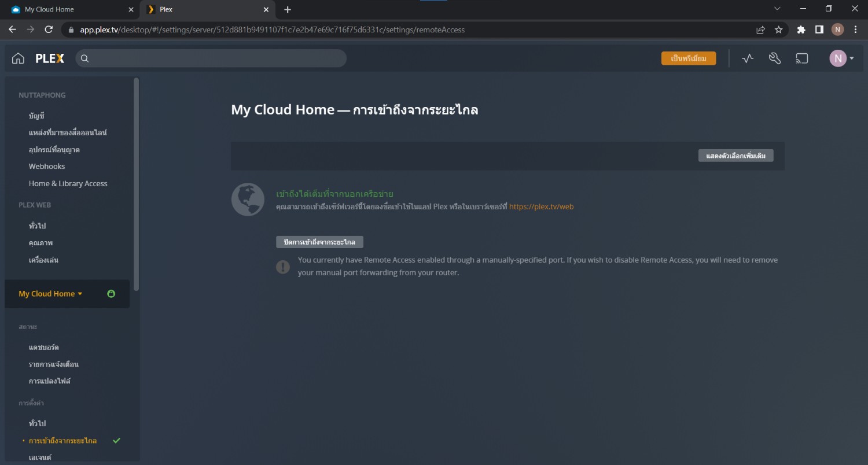
Task: Open Chrome three-dot menu
Action: 855,29
